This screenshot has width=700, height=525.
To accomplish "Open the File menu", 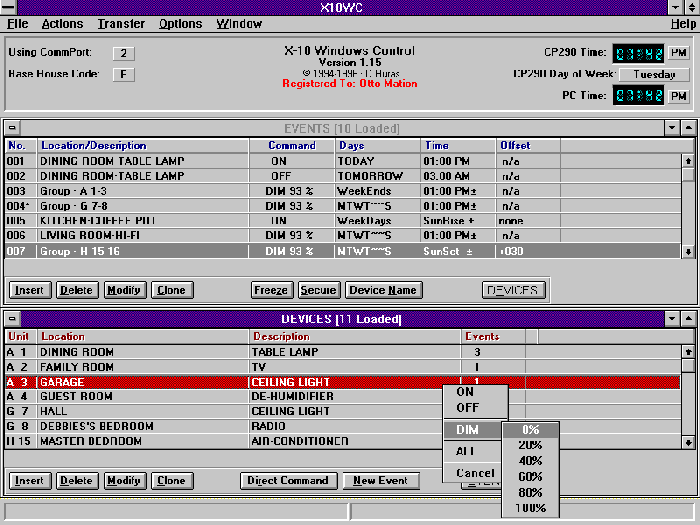I will coord(17,24).
